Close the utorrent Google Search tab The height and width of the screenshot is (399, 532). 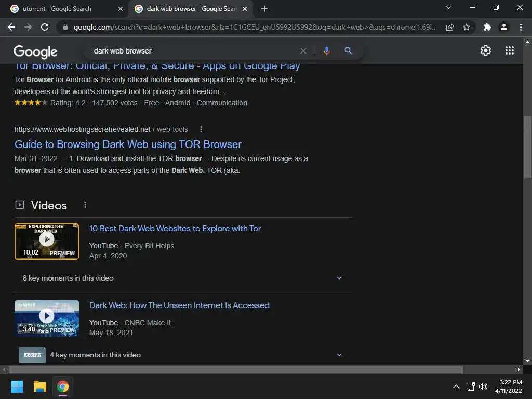coord(121,9)
